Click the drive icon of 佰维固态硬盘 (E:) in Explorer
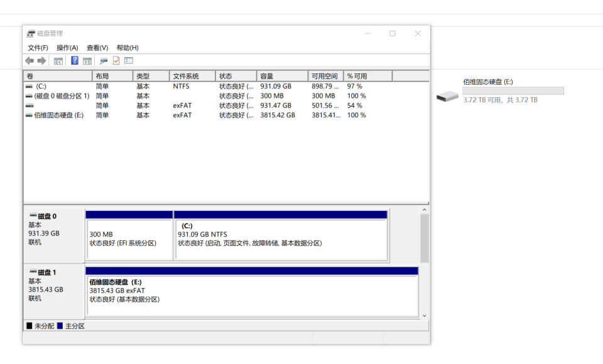Viewport: 603px width, 364px height. tap(447, 95)
